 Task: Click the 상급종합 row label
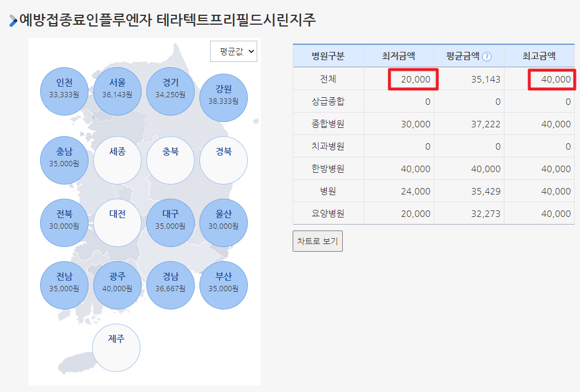[328, 101]
